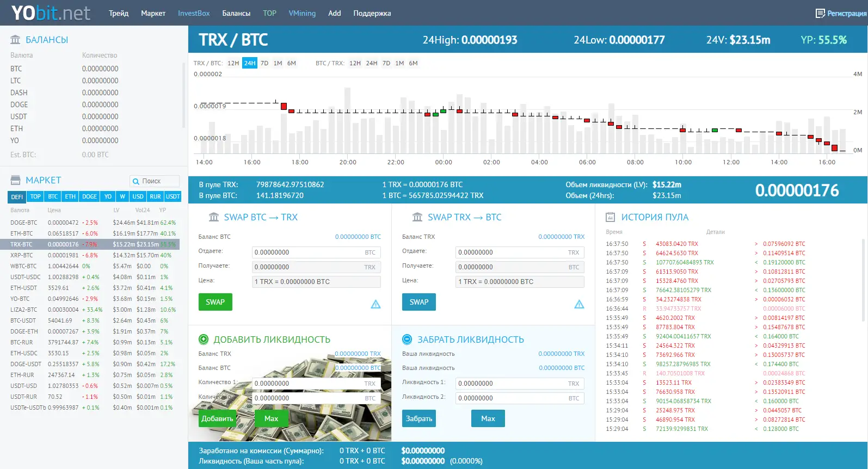The height and width of the screenshot is (469, 868).
Task: Click the Добавить liquidity button
Action: click(x=217, y=418)
